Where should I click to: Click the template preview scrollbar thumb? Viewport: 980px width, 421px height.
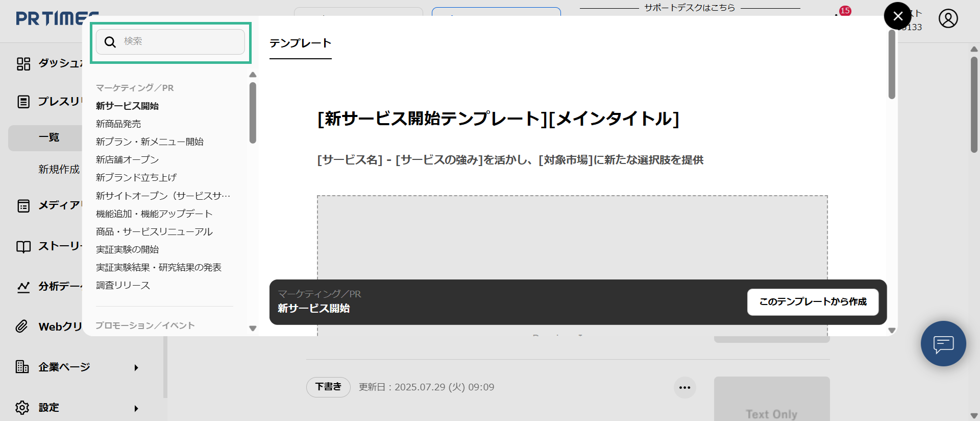892,64
